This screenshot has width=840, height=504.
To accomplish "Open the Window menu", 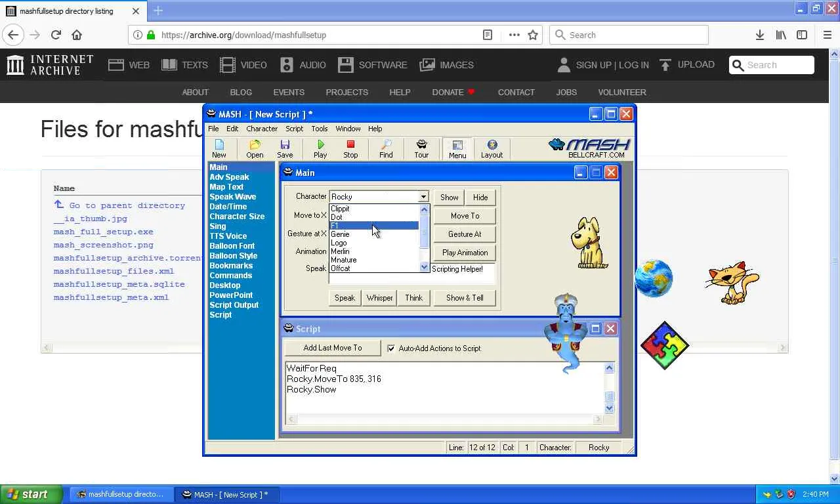I will tap(348, 129).
